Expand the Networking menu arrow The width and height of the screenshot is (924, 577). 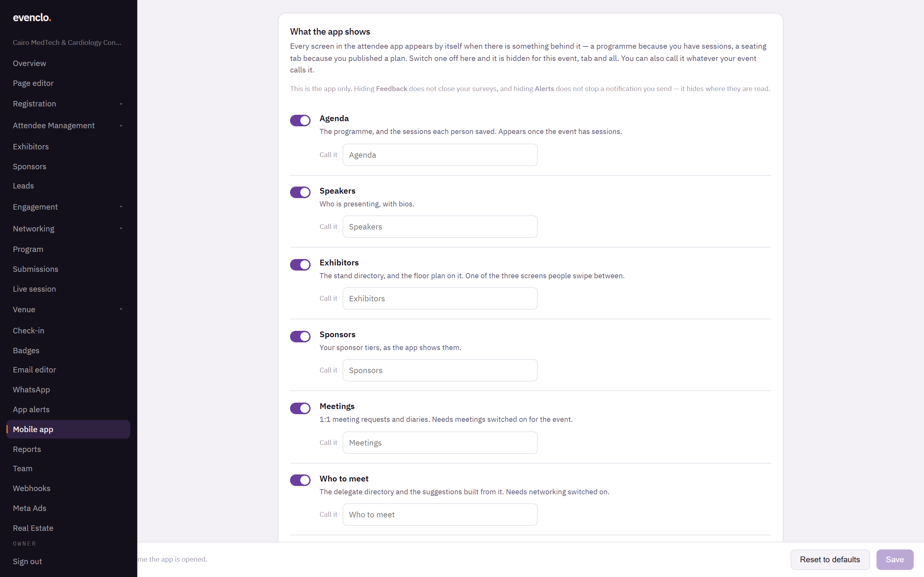[121, 229]
